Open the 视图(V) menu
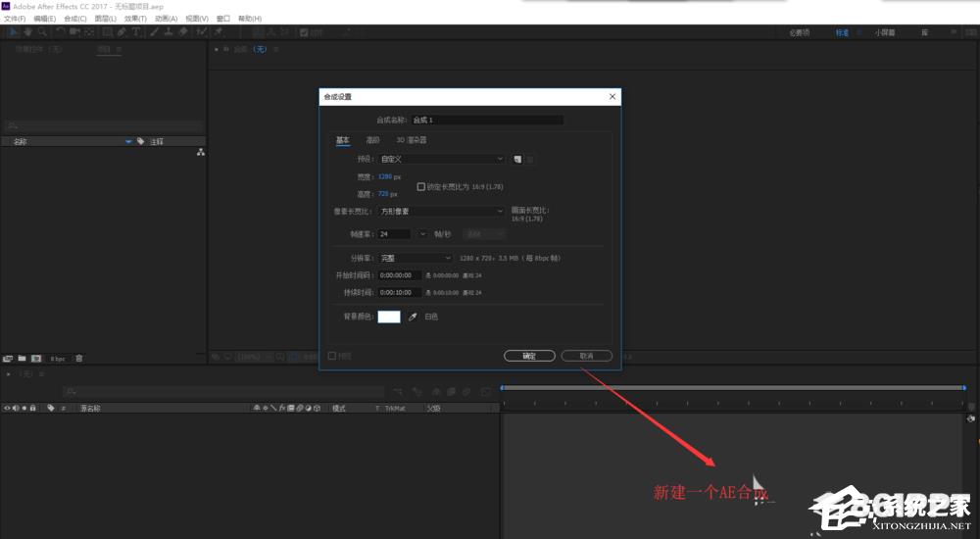 click(196, 19)
